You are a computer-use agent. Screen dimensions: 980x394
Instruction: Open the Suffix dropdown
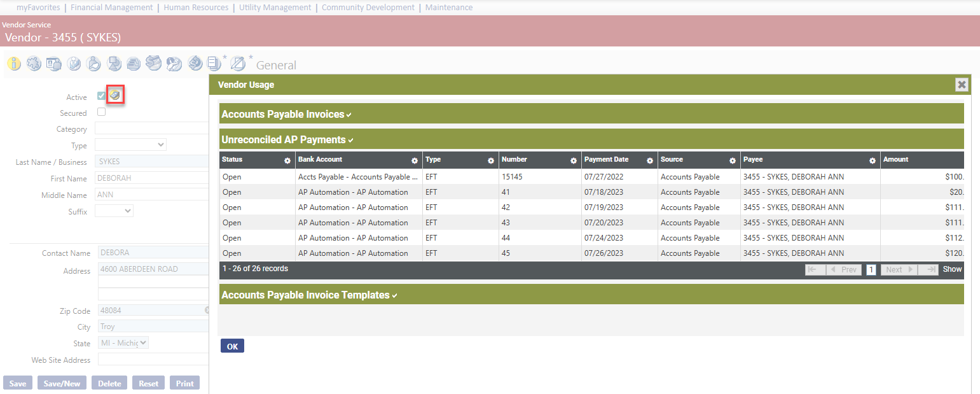(114, 211)
